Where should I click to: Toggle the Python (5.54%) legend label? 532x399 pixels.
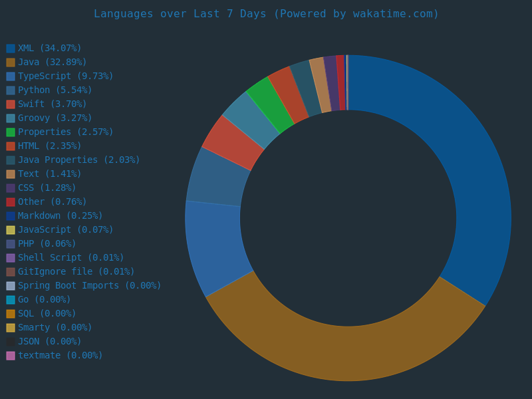pos(55,90)
